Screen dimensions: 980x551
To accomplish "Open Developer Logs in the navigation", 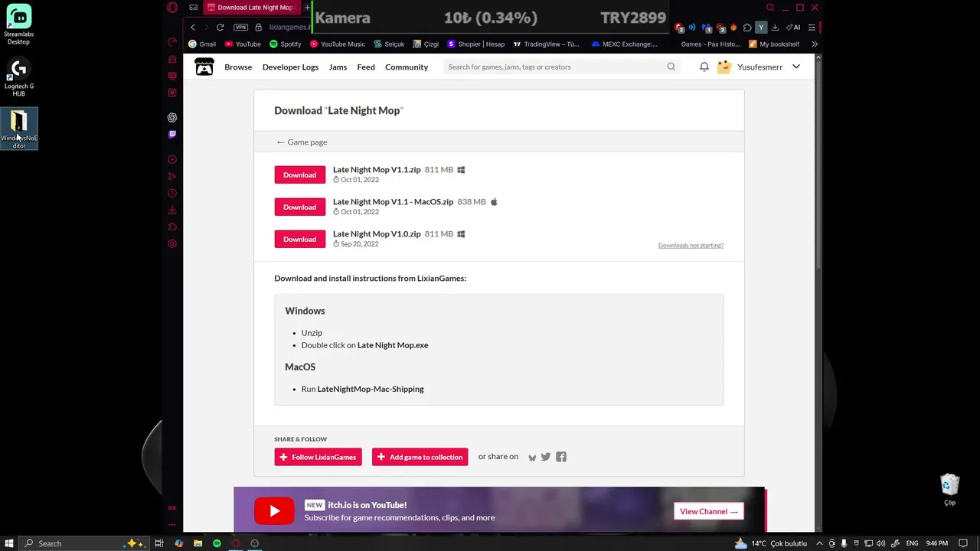I will [x=290, y=67].
